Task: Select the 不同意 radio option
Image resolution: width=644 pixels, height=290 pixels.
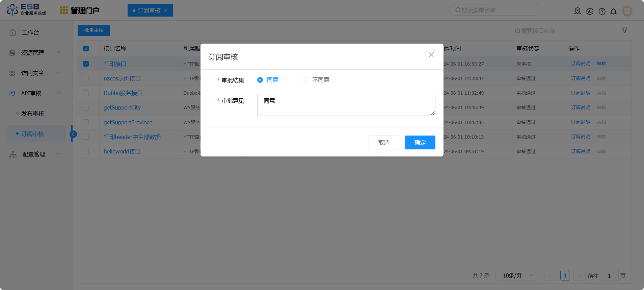Action: point(305,80)
